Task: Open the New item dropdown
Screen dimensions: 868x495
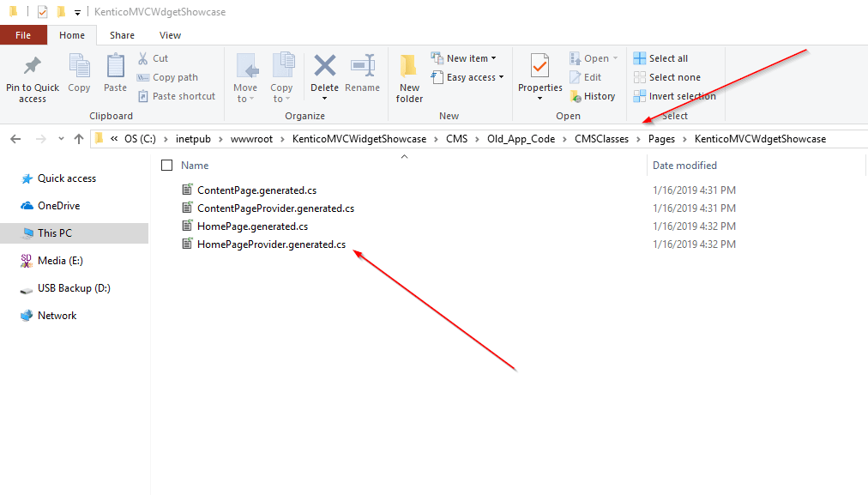Action: coord(464,58)
